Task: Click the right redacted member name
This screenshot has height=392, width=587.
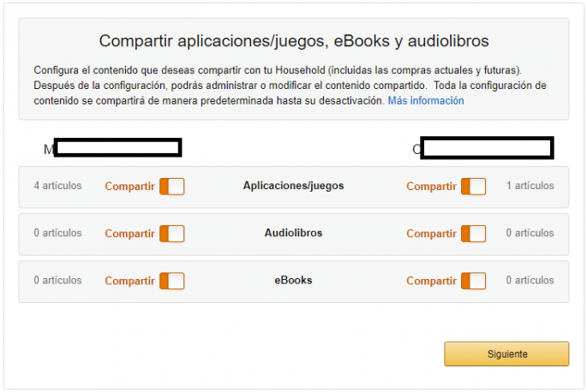Action: pos(487,148)
